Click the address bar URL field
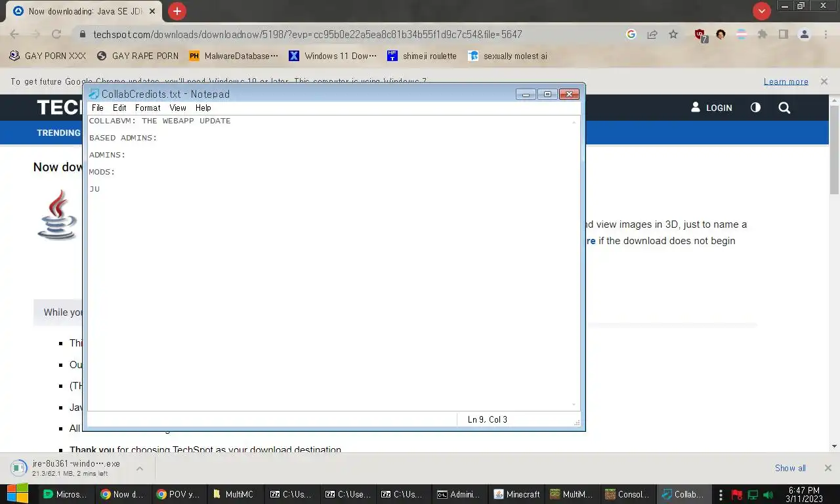840x504 pixels. coord(307,34)
